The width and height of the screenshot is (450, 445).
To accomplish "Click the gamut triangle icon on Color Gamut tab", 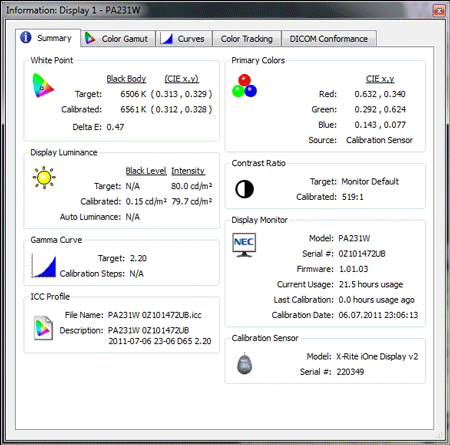I will click(x=90, y=38).
